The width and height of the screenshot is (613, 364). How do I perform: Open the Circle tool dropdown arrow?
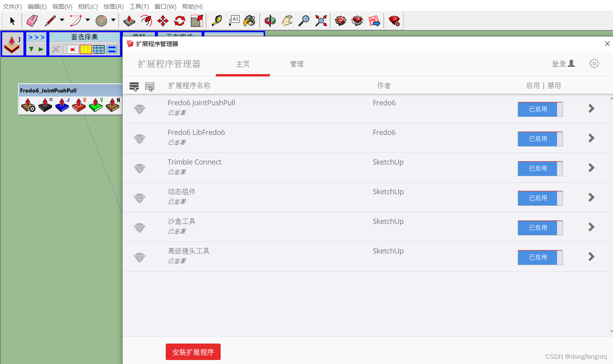click(x=113, y=20)
